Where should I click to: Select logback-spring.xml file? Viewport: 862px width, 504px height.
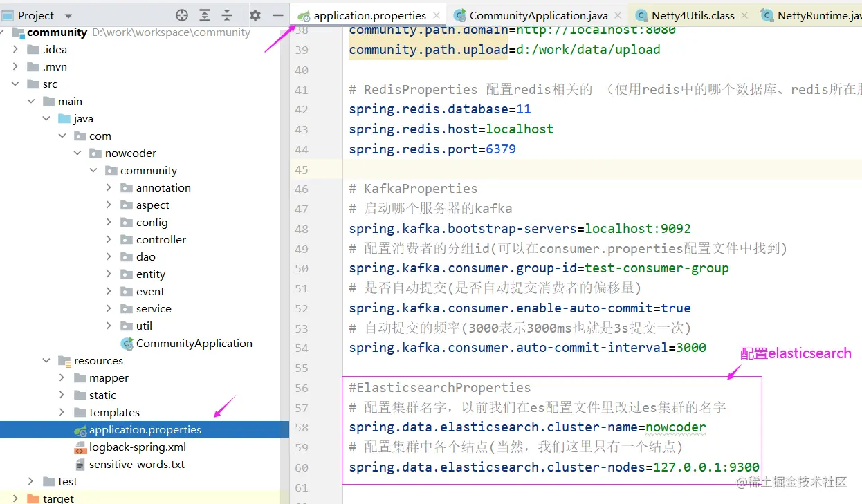pos(137,447)
